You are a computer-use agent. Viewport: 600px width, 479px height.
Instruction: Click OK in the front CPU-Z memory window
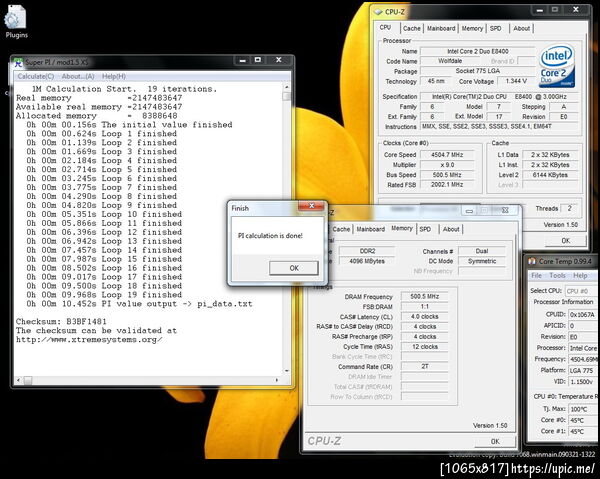pyautogui.click(x=495, y=441)
